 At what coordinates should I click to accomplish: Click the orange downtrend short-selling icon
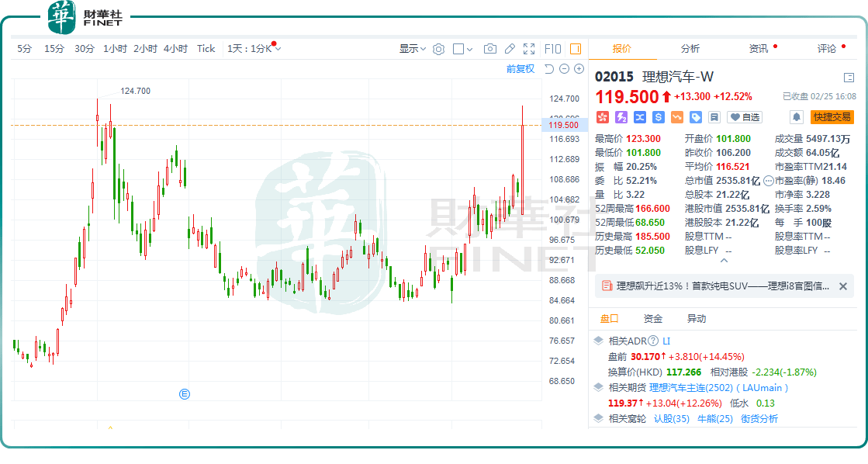[x=677, y=117]
